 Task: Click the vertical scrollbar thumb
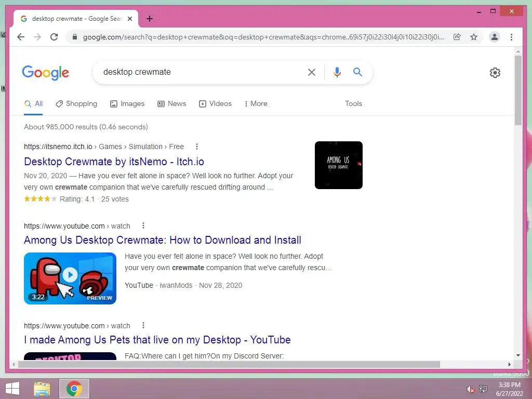(518, 90)
